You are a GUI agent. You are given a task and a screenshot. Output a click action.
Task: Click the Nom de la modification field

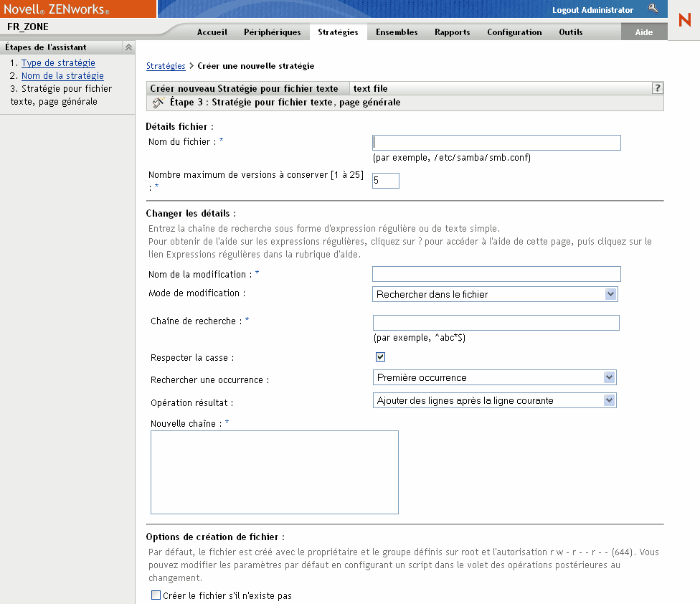(496, 274)
